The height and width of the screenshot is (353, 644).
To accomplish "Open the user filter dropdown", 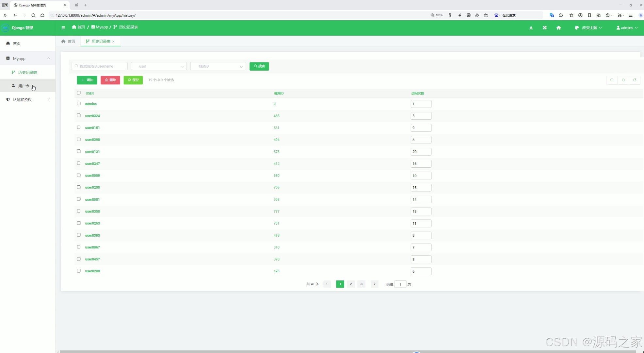I will click(x=159, y=66).
